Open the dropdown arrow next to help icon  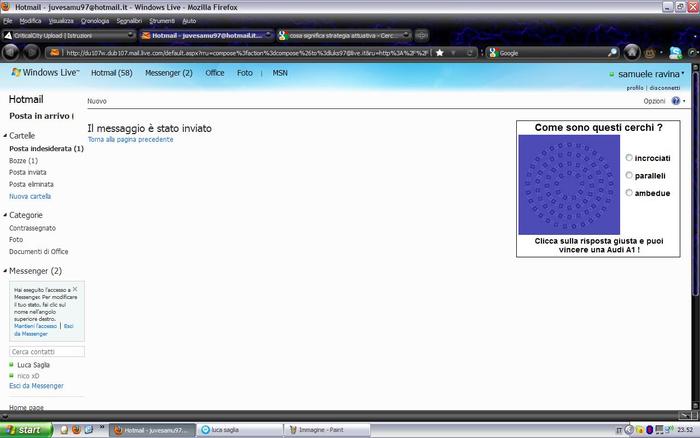[684, 101]
